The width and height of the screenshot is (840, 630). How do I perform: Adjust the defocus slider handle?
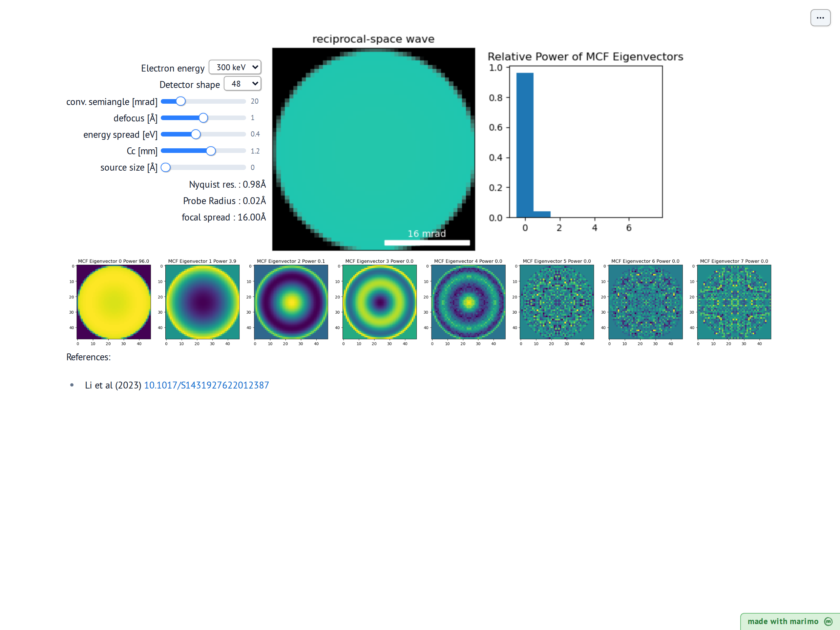coord(203,118)
